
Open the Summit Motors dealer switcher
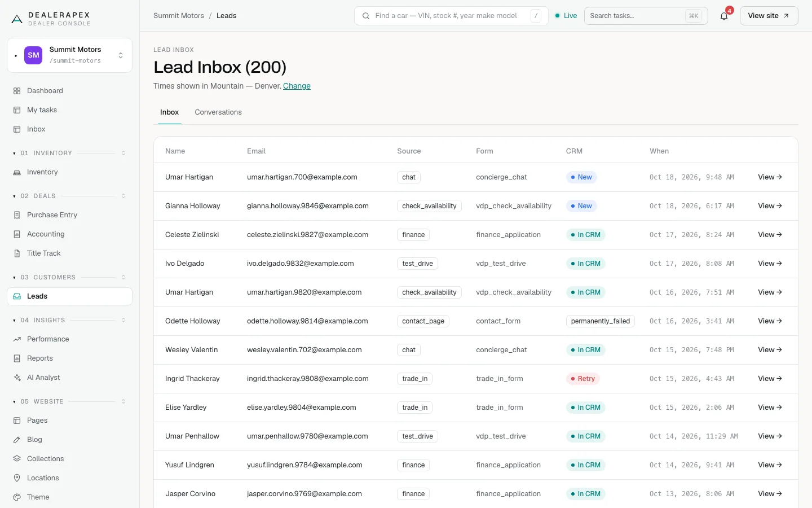[69, 55]
